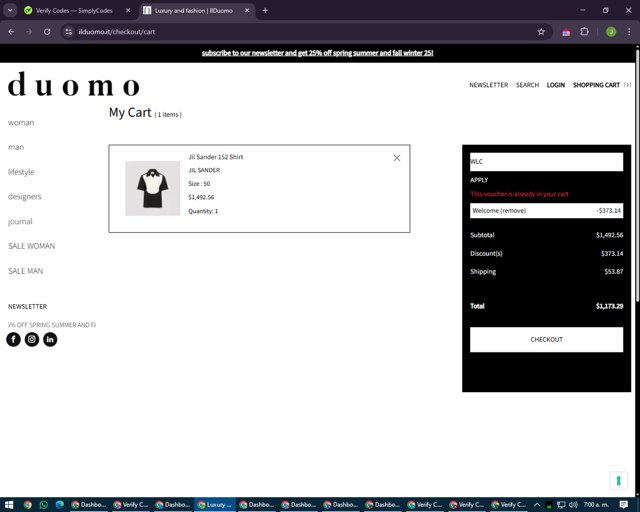Screen dimensions: 640x512
Task: Visit the Instagram page icon
Action: 32,339
